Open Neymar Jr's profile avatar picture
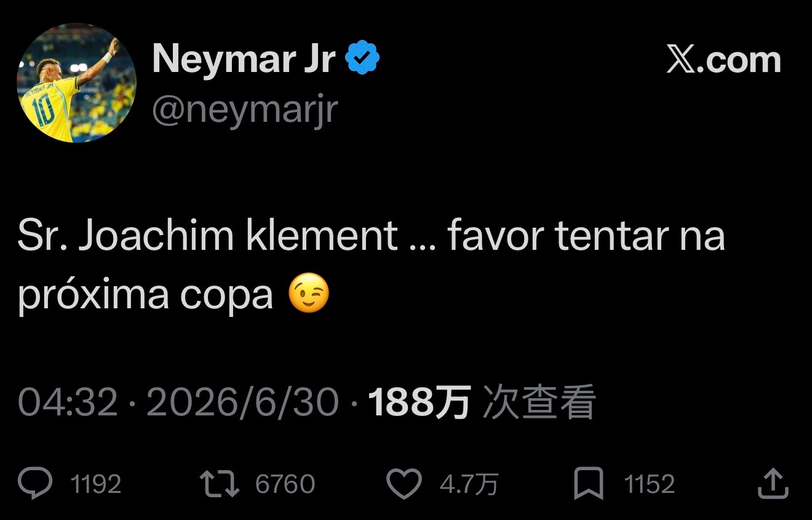This screenshot has height=520, width=812. pos(77,83)
